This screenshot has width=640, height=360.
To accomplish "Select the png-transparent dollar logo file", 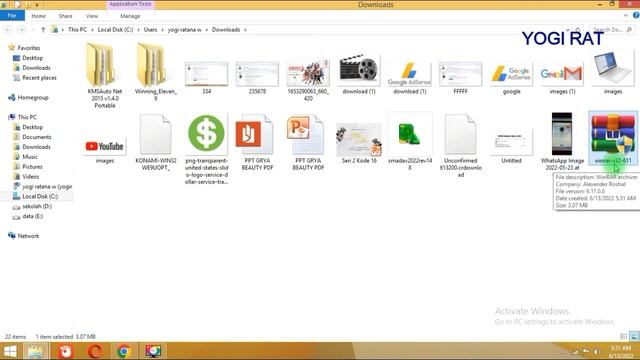I will click(x=207, y=149).
